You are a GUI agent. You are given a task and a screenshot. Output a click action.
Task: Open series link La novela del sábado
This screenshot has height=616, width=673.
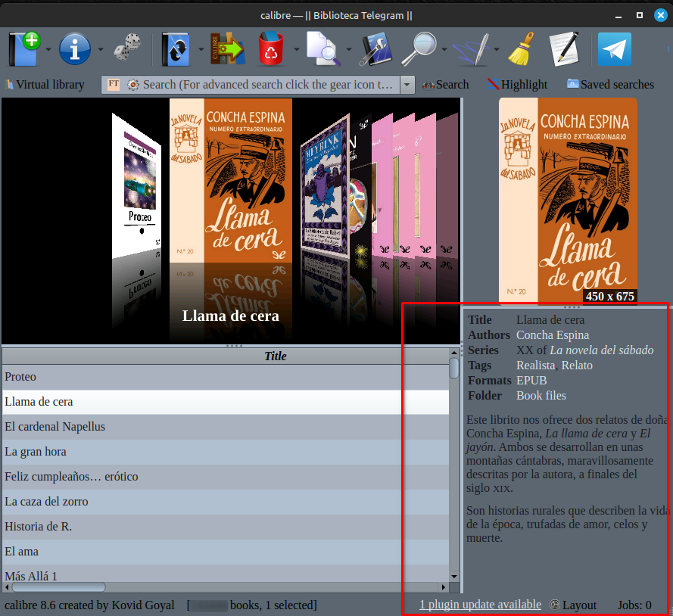(x=601, y=350)
